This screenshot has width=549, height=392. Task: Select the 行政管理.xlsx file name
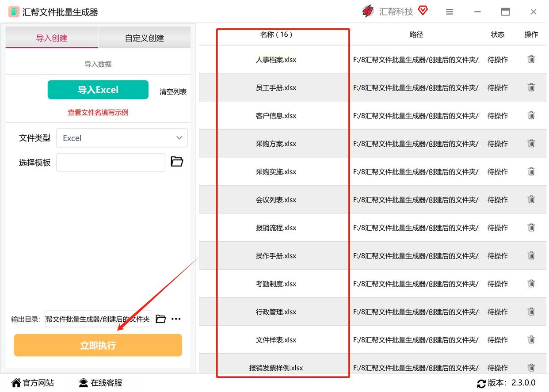coord(276,312)
